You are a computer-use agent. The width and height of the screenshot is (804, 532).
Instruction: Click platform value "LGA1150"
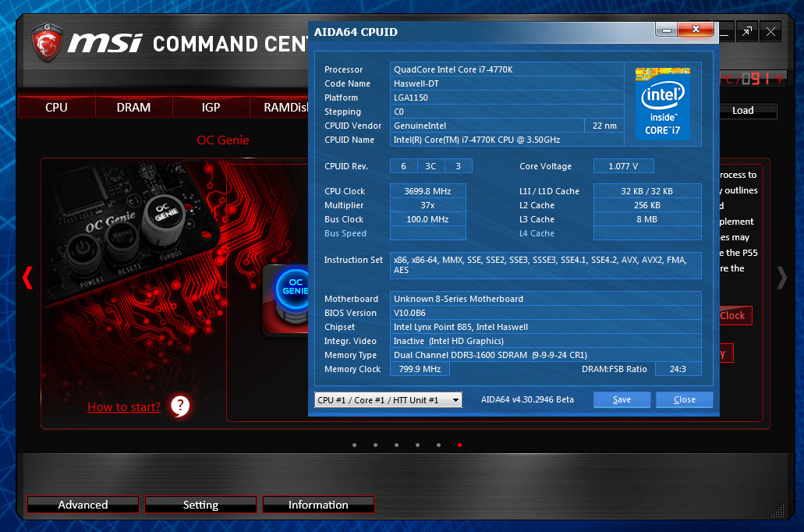coord(507,98)
